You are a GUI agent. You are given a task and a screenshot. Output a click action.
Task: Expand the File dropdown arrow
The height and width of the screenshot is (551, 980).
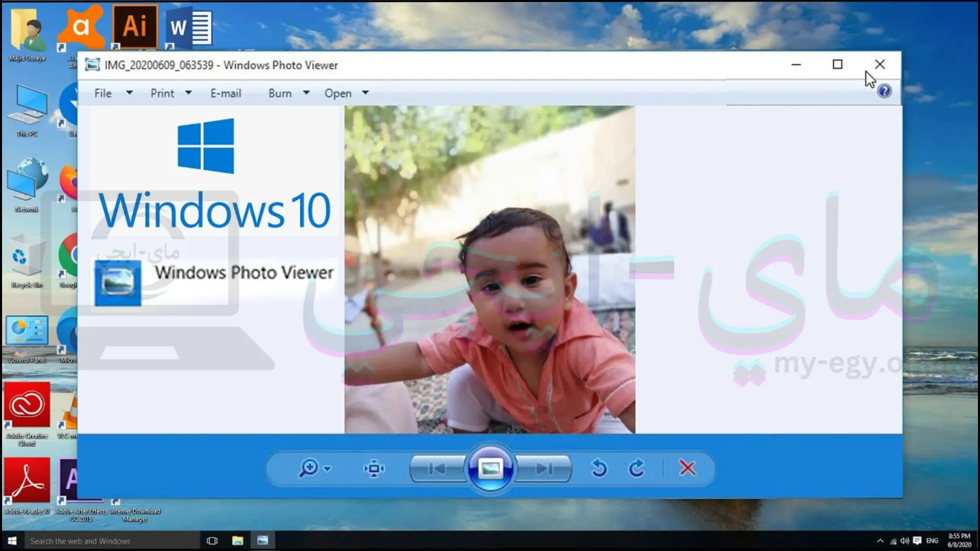[129, 93]
